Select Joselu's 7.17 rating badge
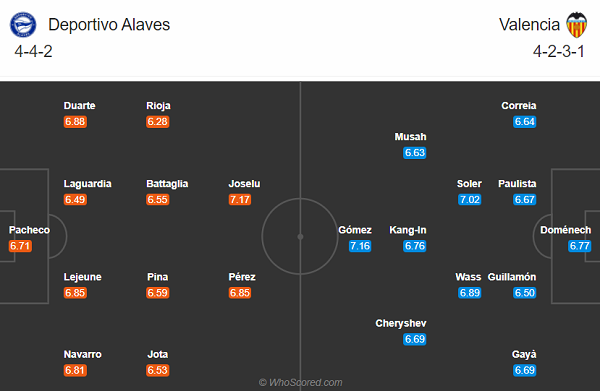The width and height of the screenshot is (600, 391). click(x=240, y=200)
